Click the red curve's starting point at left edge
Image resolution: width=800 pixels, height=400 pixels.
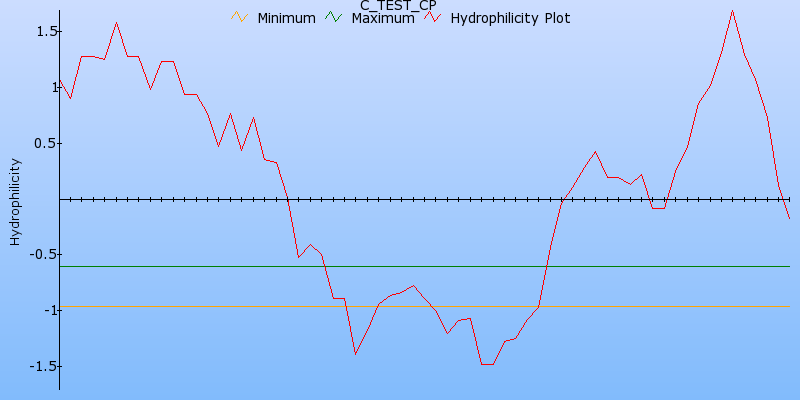tap(60, 79)
